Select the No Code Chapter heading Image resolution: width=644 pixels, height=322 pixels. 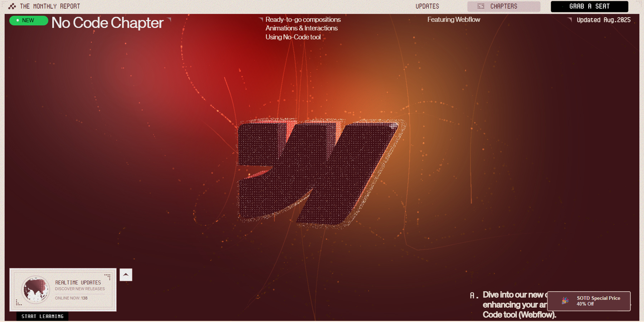pos(107,23)
